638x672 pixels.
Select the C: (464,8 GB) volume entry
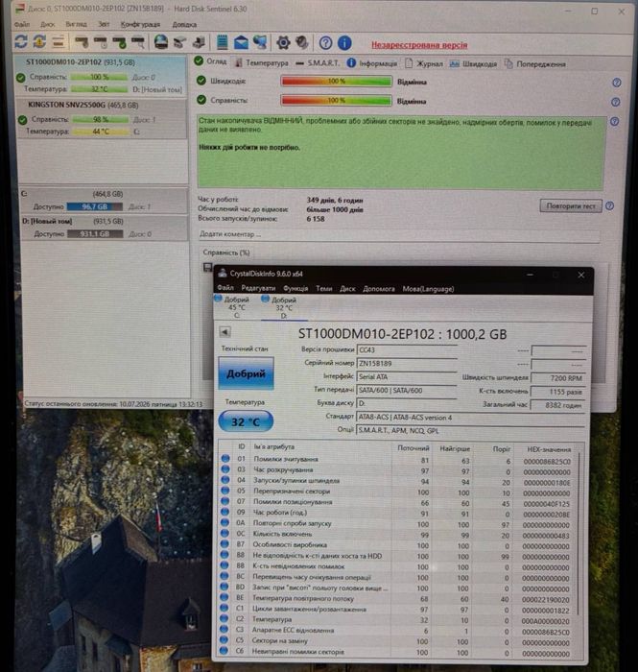(x=105, y=200)
